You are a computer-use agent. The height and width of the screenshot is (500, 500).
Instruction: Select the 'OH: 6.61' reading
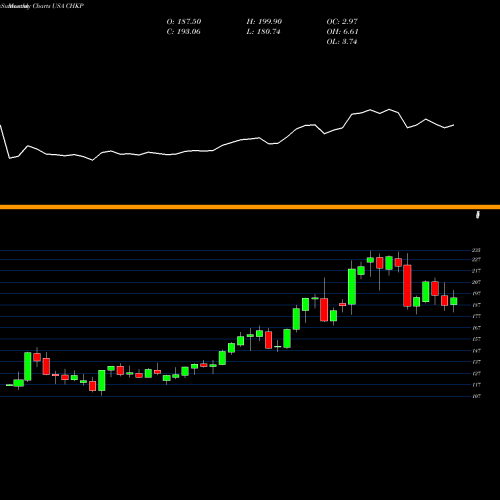(x=342, y=32)
